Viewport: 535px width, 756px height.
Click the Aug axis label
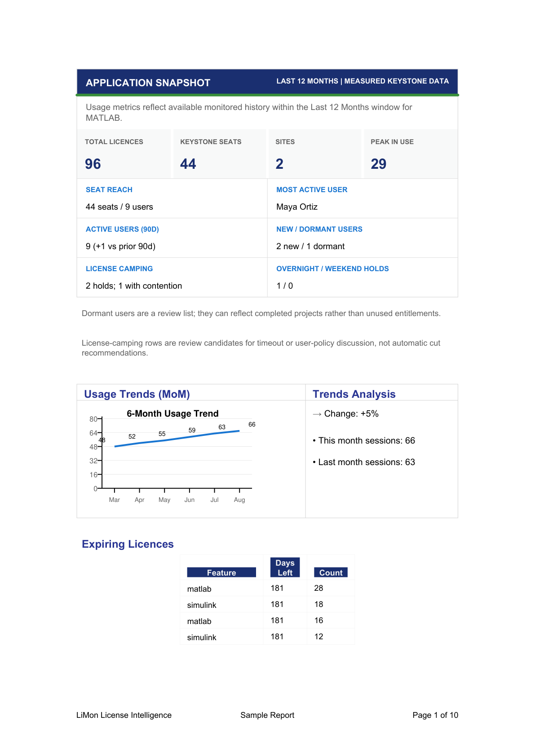click(x=239, y=500)
